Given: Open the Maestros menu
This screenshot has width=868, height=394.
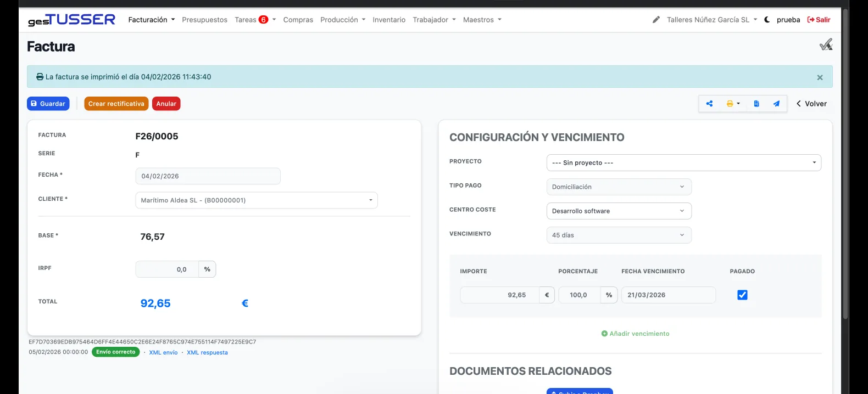Looking at the screenshot, I should point(482,20).
